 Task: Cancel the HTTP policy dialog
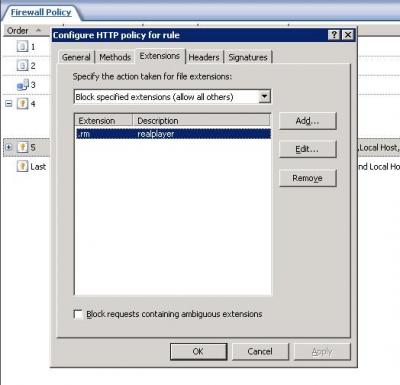(x=260, y=351)
